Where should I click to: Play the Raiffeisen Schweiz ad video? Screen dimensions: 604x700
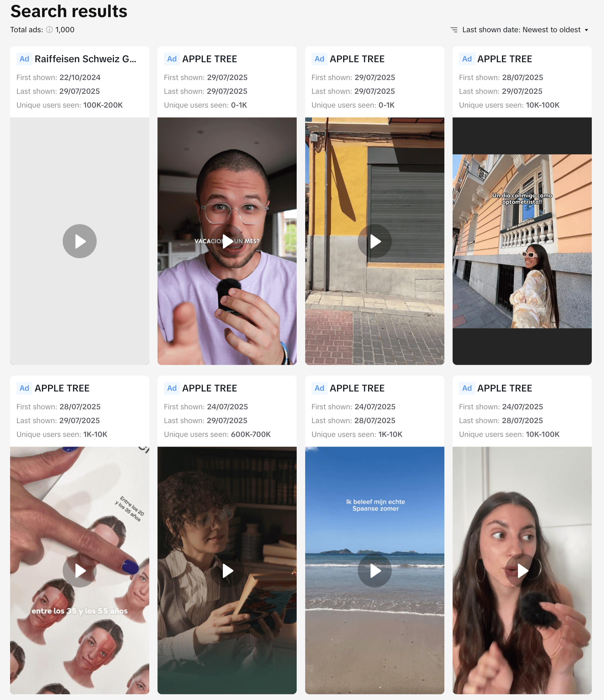pos(80,241)
